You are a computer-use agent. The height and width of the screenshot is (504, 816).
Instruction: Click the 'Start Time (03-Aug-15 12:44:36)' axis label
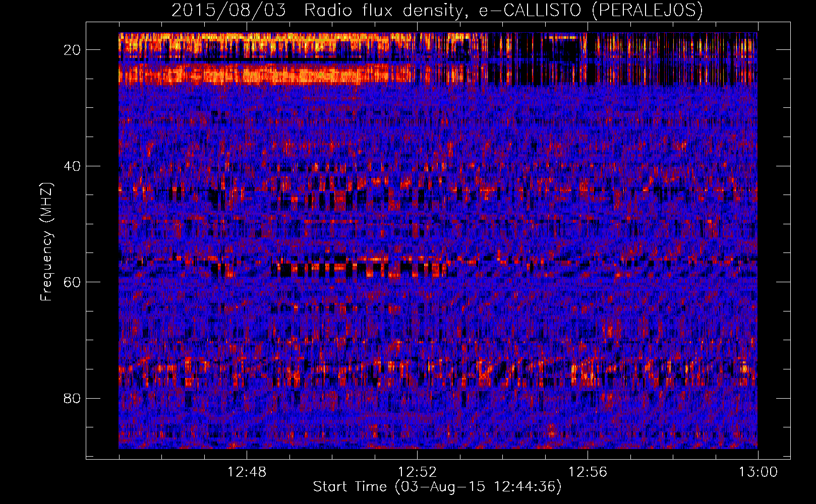click(437, 487)
